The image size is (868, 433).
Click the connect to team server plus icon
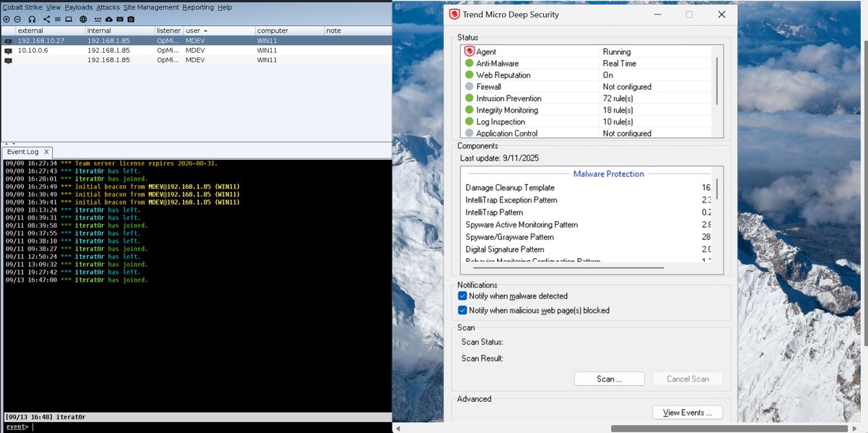[x=7, y=19]
